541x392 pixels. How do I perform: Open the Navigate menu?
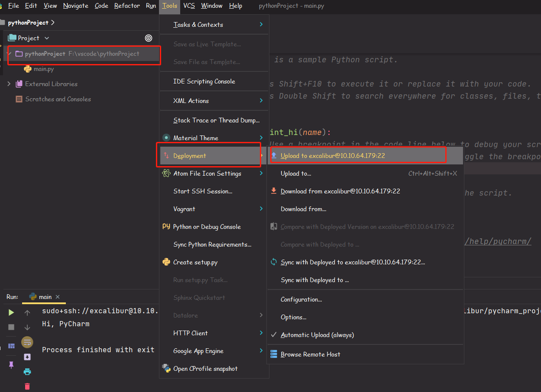76,6
